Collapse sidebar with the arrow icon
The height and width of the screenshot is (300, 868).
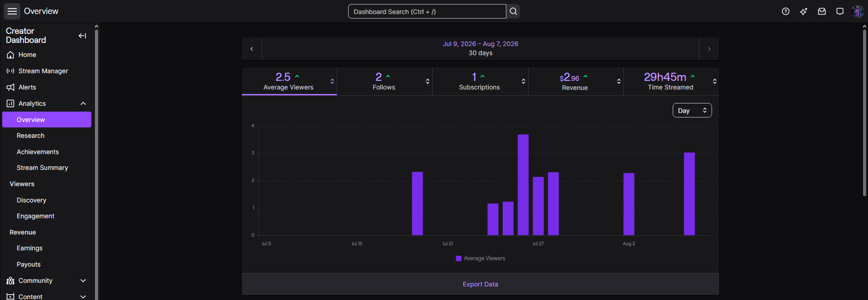tap(82, 36)
